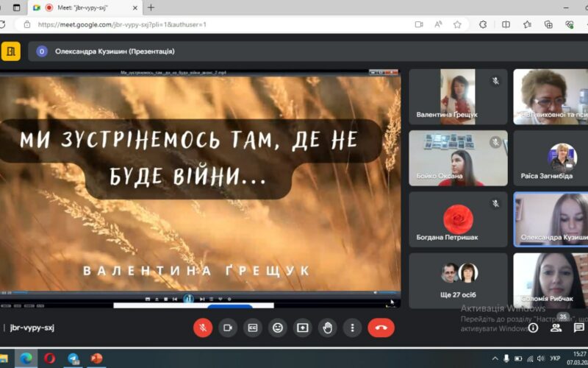Viewport: 588px width, 368px height.
Task: Toggle the camera in Meet controls
Action: pos(228,328)
